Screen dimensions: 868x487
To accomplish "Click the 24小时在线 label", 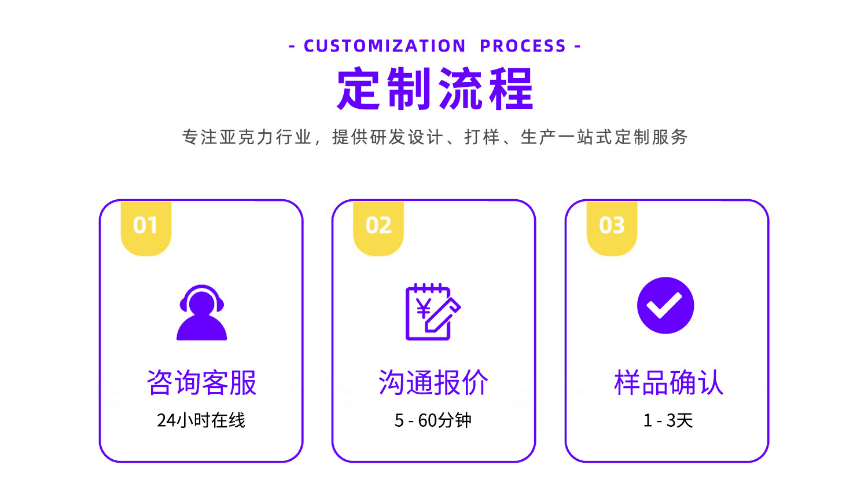I will 201,420.
